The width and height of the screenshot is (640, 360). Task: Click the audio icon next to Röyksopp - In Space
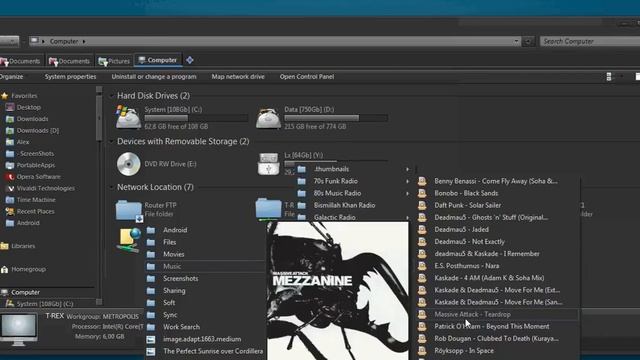[422, 351]
